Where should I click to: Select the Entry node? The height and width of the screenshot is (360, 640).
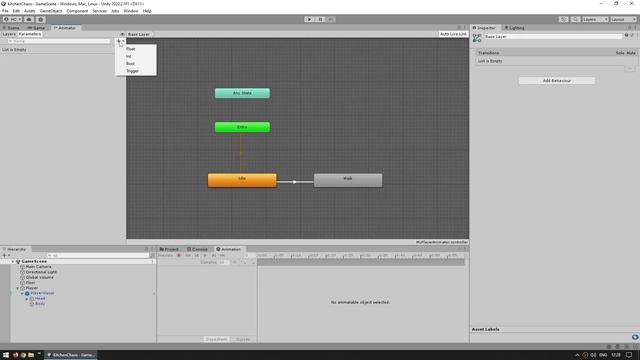tap(242, 127)
